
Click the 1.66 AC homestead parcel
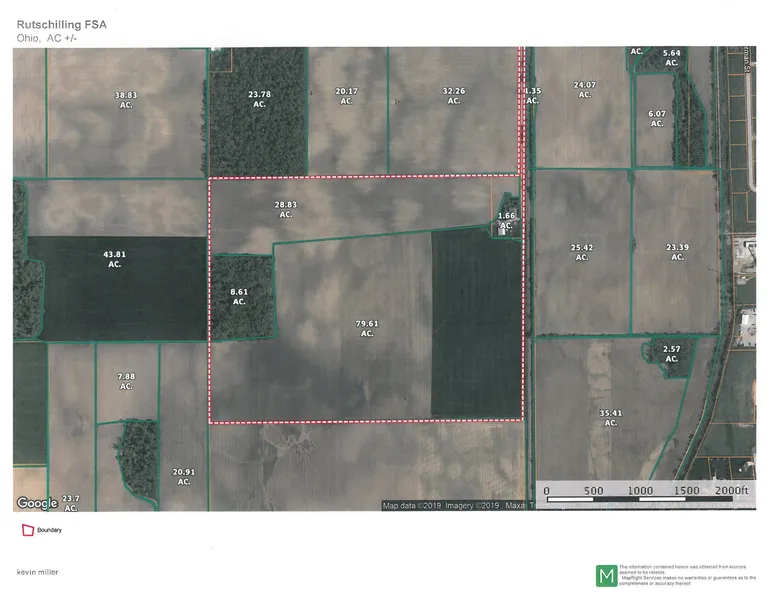tap(506, 220)
